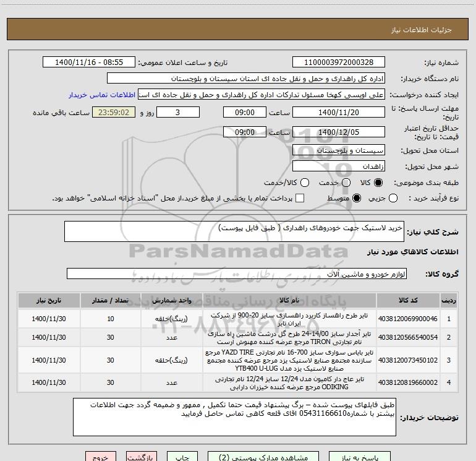Image resolution: width=476 pixels, height=461 pixels.
Task: Click the ردیف column header
Action: tap(449, 300)
